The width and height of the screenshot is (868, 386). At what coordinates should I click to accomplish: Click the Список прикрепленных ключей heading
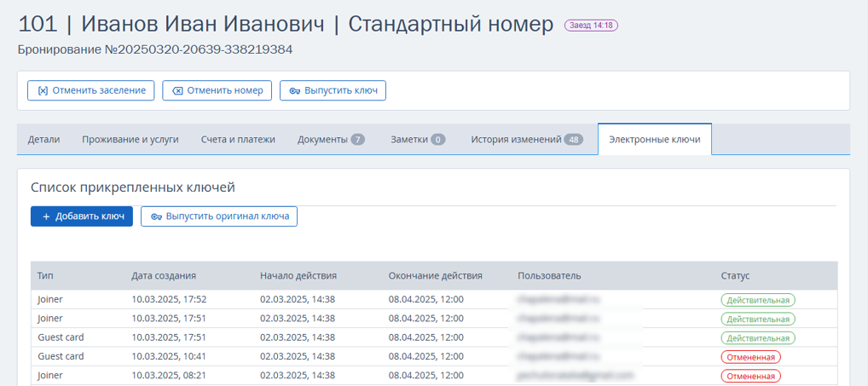tap(133, 188)
